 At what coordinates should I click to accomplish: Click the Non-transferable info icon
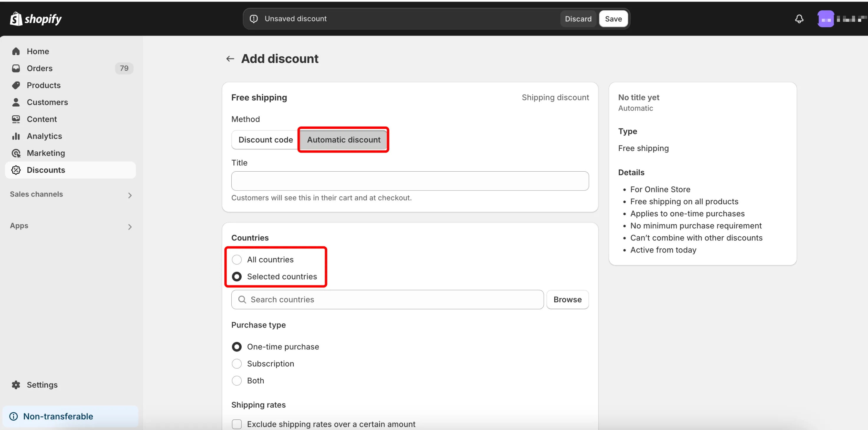coord(14,416)
